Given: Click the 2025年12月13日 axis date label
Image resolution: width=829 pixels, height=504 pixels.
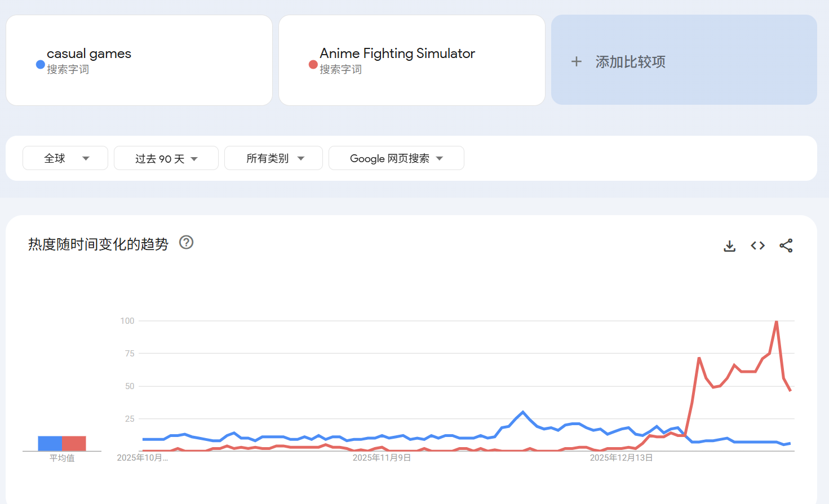Looking at the screenshot, I should [621, 458].
